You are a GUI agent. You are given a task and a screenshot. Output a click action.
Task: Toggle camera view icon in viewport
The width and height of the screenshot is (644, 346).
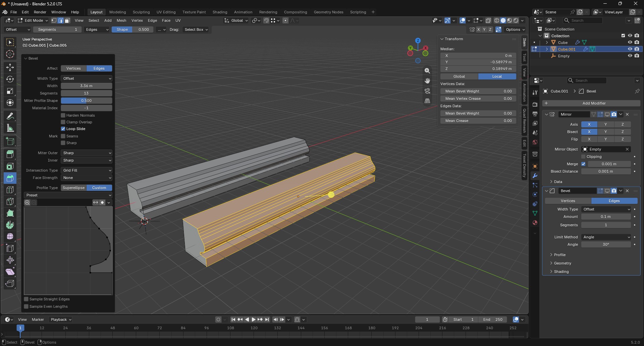427,91
